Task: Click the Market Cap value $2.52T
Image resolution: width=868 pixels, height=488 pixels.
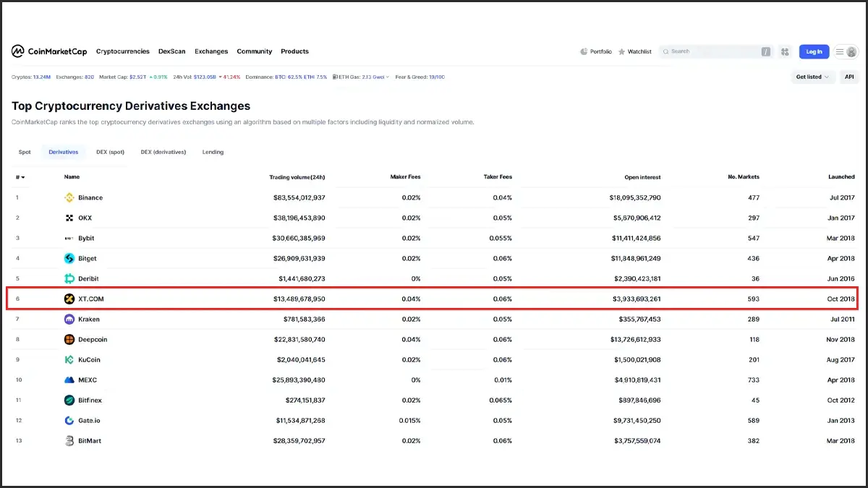Action: coord(137,77)
